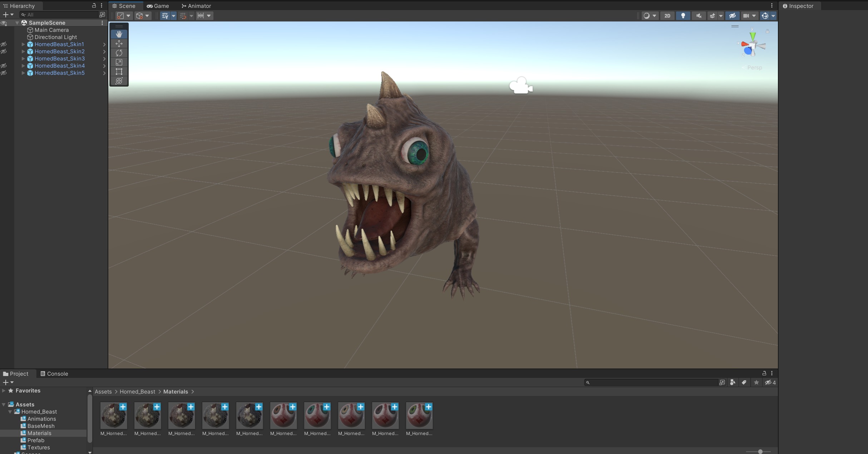
Task: Open Project panel create plus dropdown
Action: (x=8, y=382)
